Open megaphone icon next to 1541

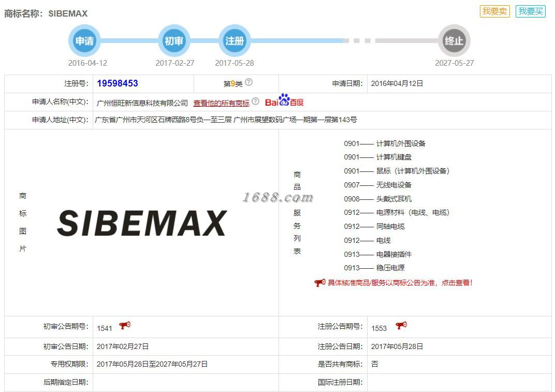click(x=125, y=325)
